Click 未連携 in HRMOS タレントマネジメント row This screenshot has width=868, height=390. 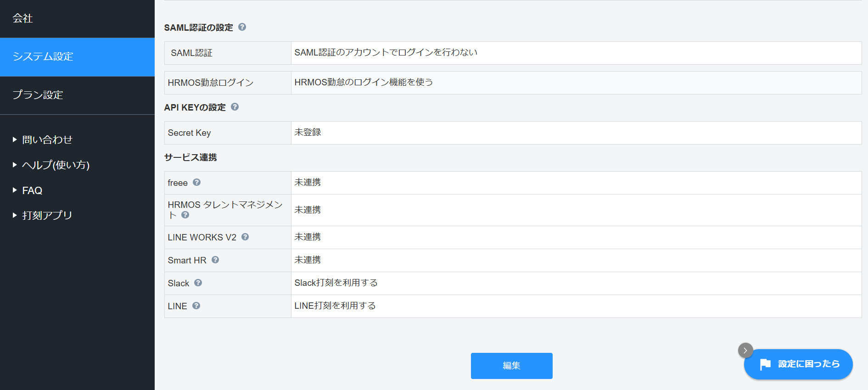(x=308, y=210)
